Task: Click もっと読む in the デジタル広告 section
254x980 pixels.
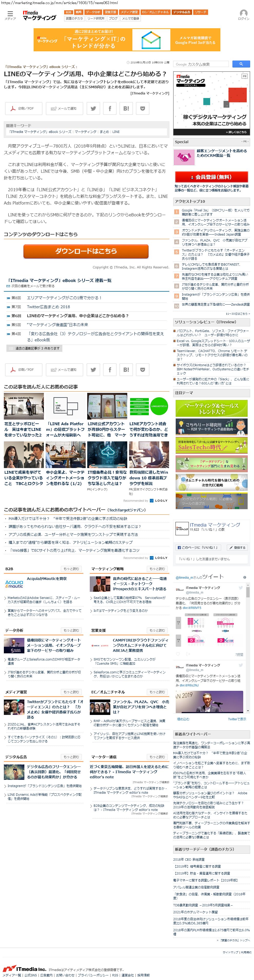Action: [x=71, y=757]
